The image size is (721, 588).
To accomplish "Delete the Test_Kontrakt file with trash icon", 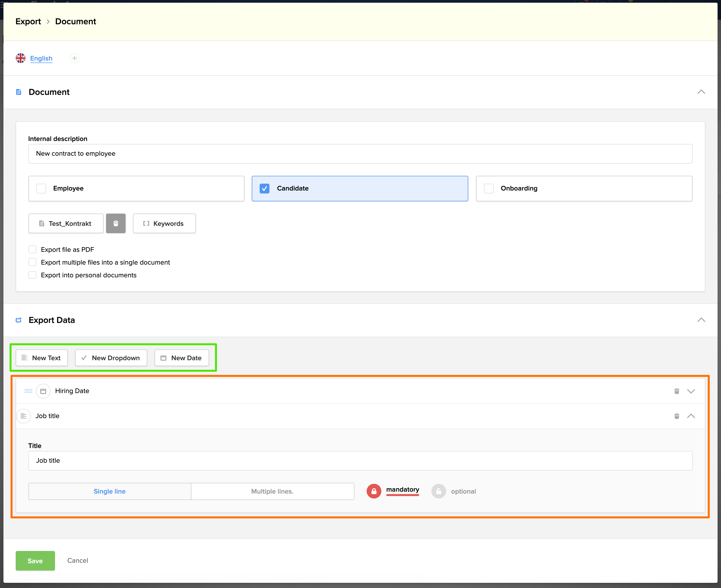I will 116,224.
